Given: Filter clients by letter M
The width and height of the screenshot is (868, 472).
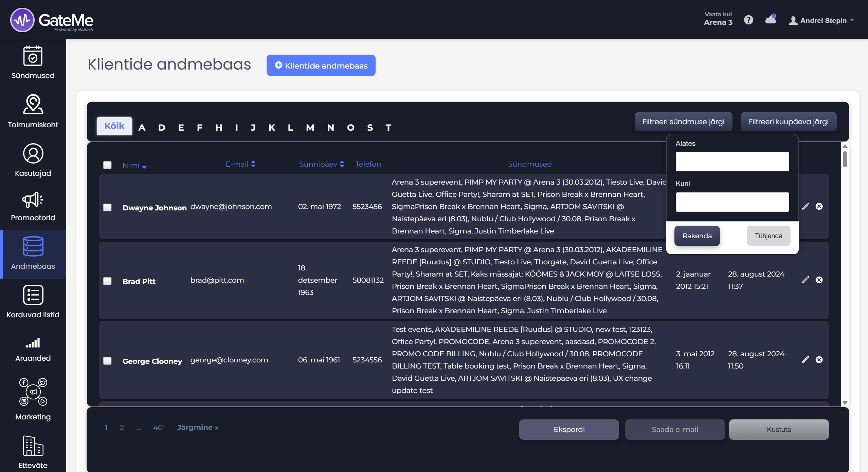Looking at the screenshot, I should [x=310, y=128].
